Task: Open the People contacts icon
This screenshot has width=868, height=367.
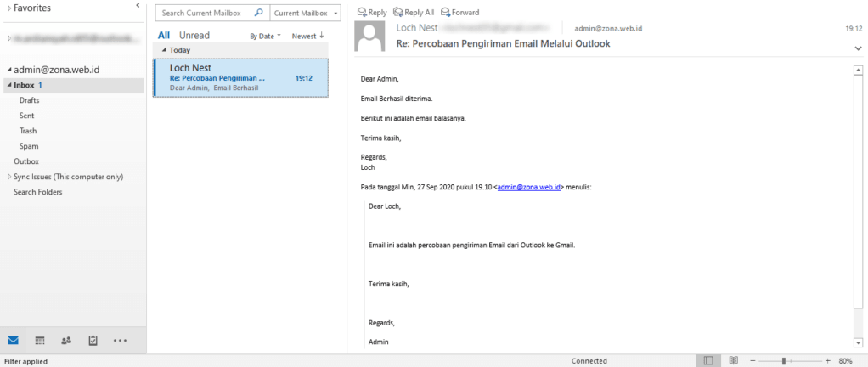Action: click(66, 341)
